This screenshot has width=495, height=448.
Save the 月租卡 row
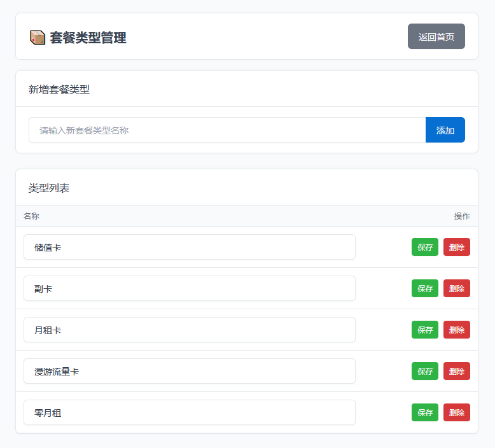(x=424, y=330)
